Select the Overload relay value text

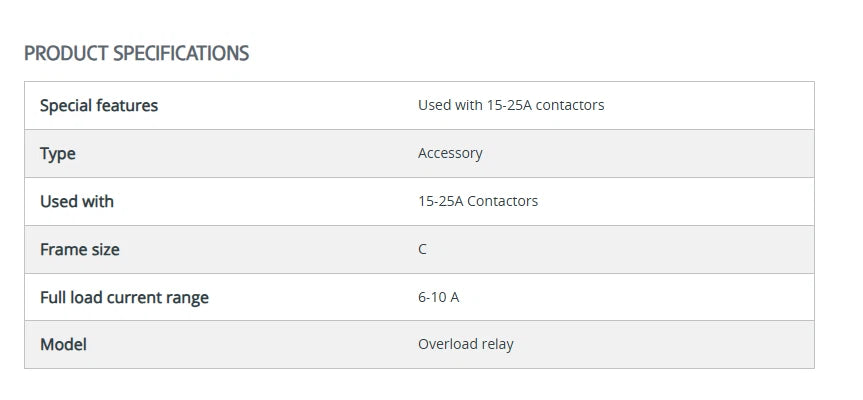[465, 344]
